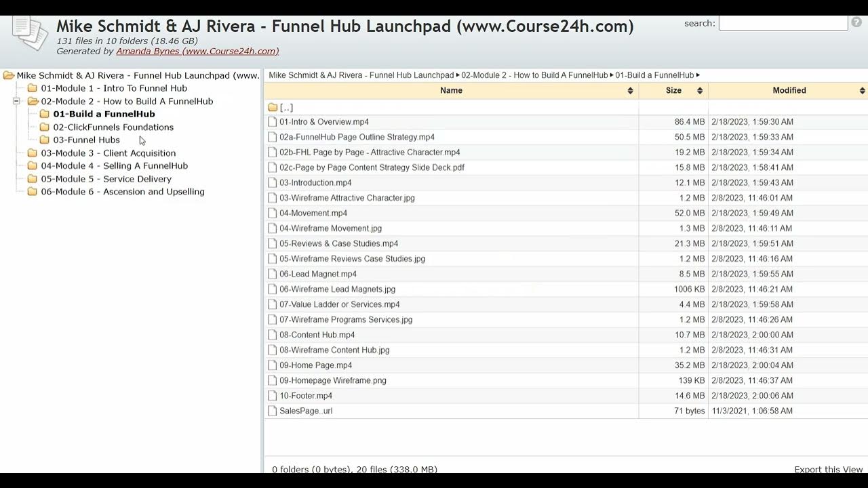Select 03-Wireframe Attractive Character.jpg
The image size is (868, 488).
(x=347, y=198)
